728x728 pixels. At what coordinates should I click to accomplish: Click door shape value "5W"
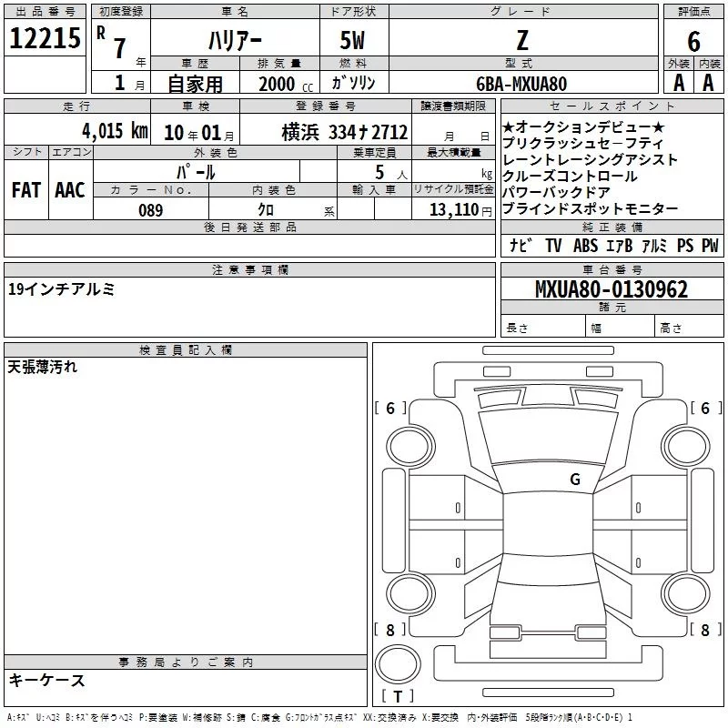(353, 40)
